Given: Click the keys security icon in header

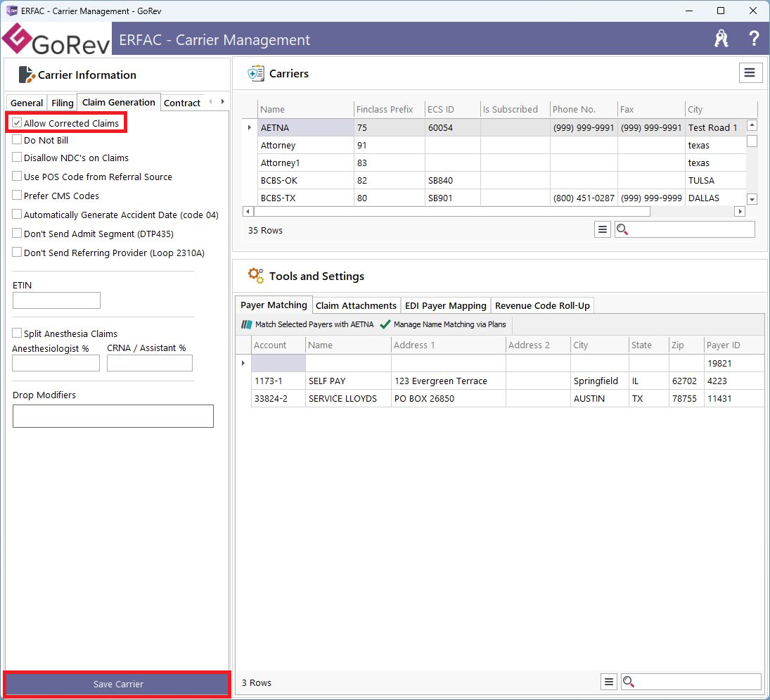Looking at the screenshot, I should click(x=721, y=39).
